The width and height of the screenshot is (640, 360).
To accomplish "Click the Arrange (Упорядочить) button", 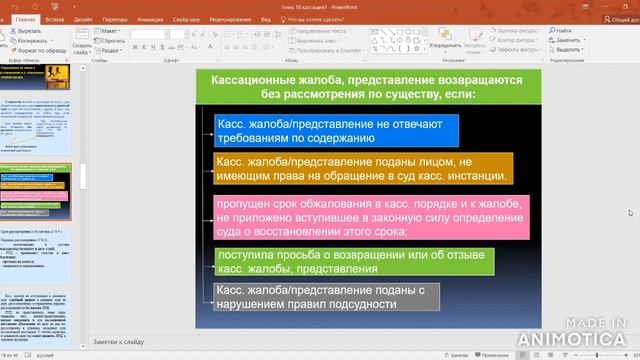I will 445,40.
